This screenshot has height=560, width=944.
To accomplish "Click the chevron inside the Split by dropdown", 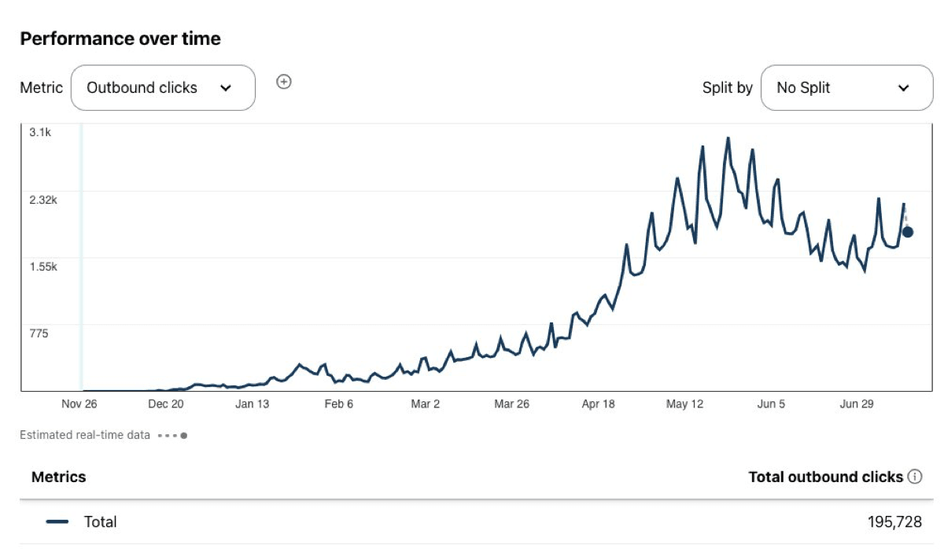I will (903, 88).
